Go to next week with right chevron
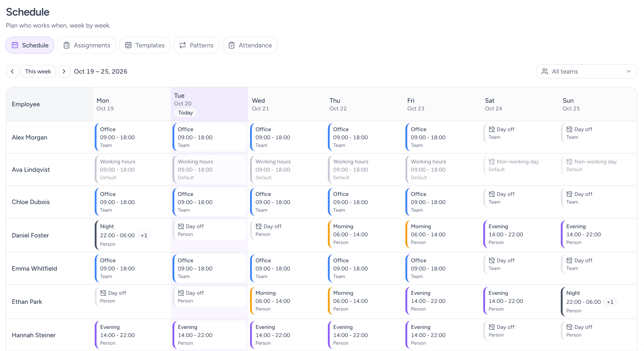644x351 pixels. pos(64,72)
